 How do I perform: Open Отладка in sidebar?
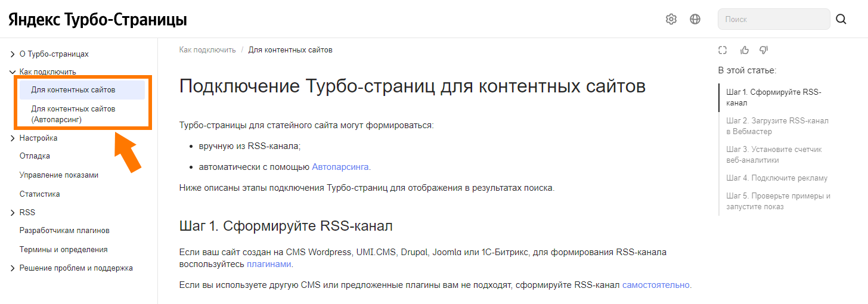pyautogui.click(x=35, y=156)
